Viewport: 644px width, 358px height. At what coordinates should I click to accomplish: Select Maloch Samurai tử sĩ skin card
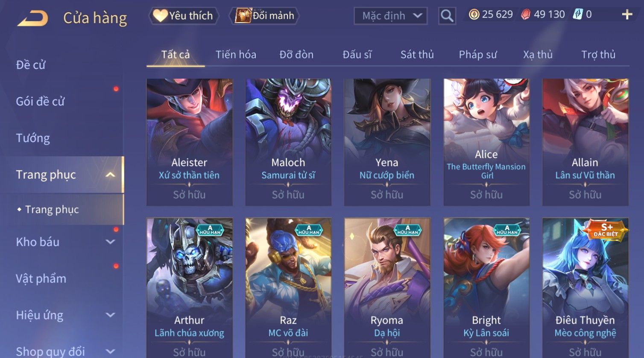(x=288, y=142)
